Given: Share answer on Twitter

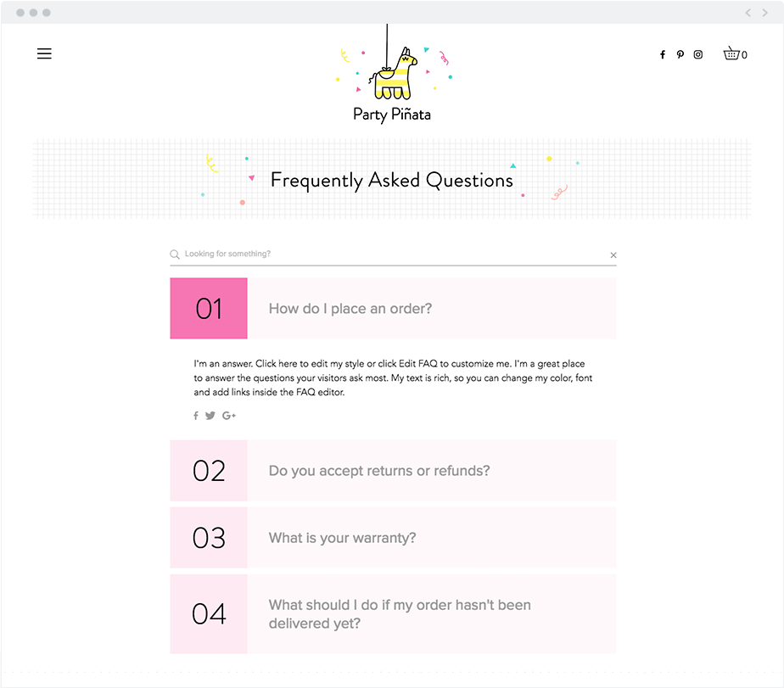Looking at the screenshot, I should (210, 416).
